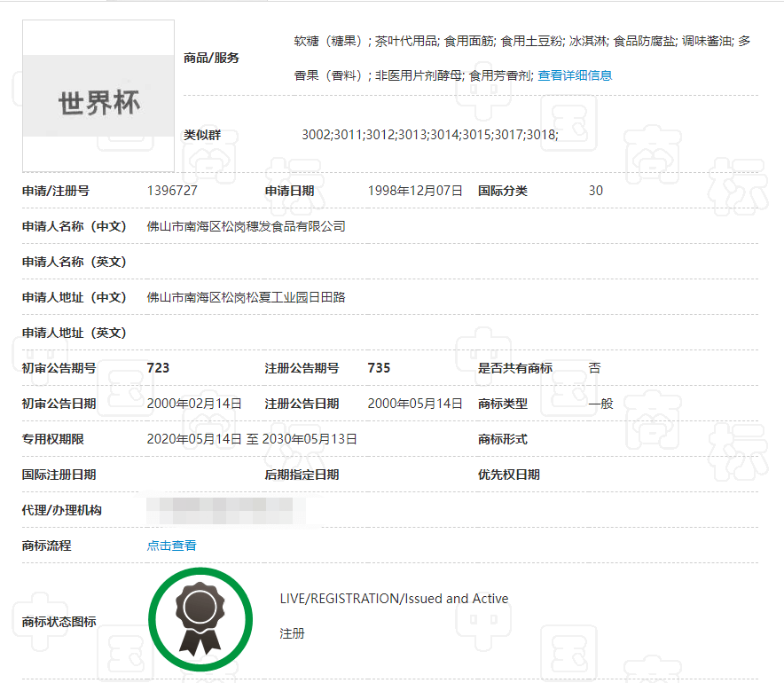Click preliminary announcement issue number 723

point(158,368)
